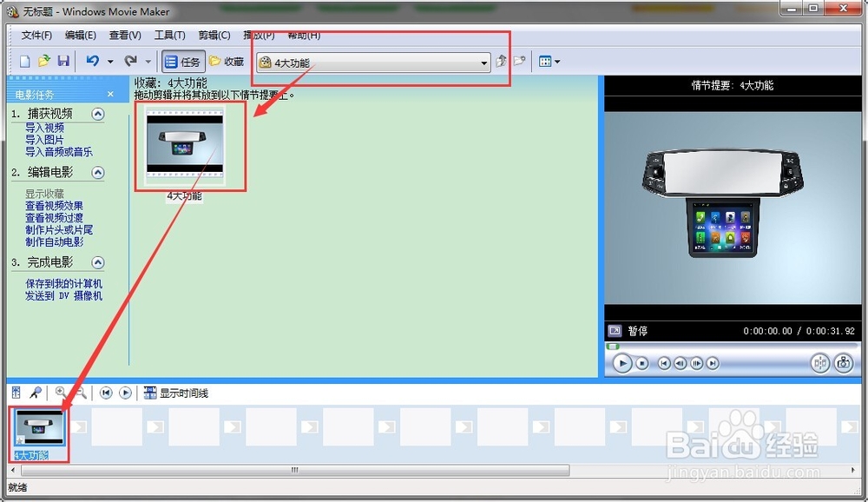The image size is (868, 502).
Task: Click the 保存到我的计算机 link
Action: point(63,284)
